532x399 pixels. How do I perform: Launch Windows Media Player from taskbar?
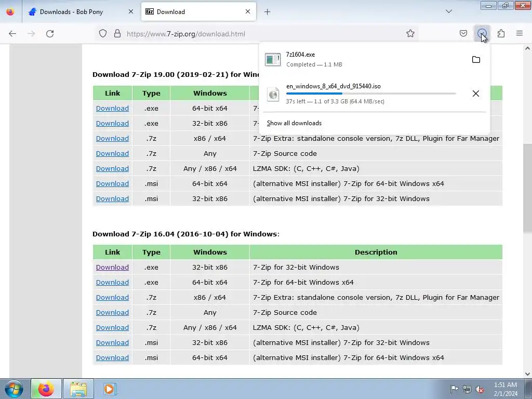coord(110,389)
